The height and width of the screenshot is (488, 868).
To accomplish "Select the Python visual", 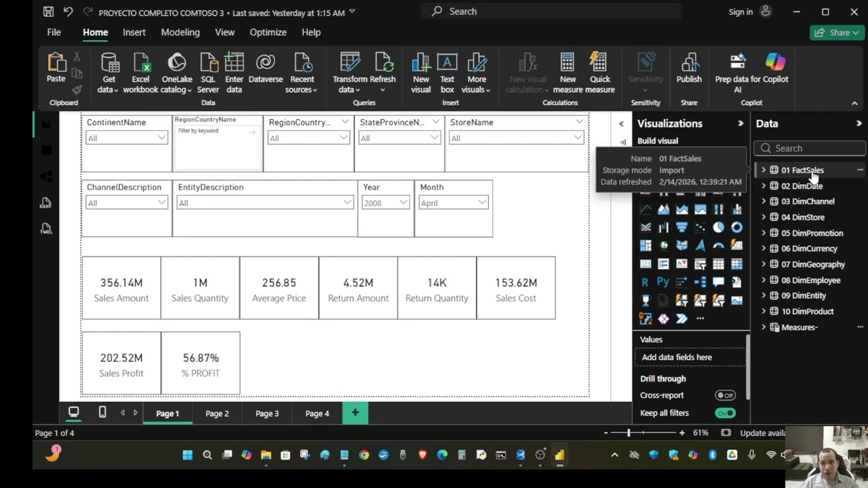I will pos(663,282).
